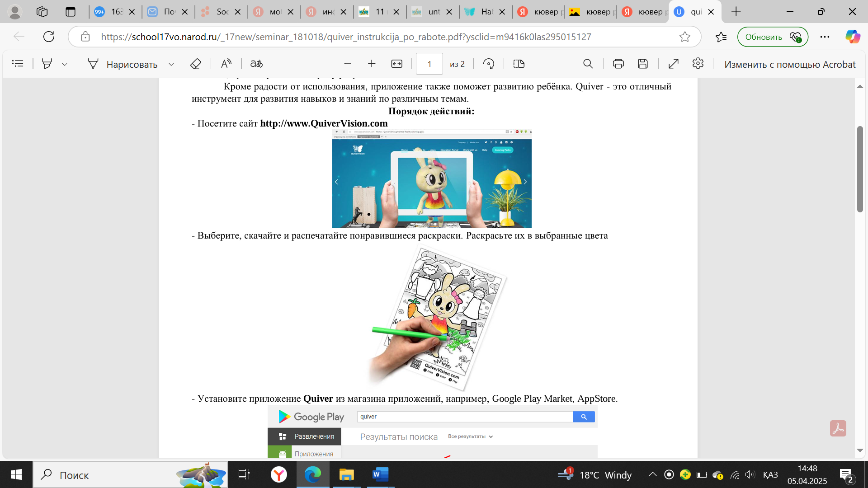Toggle fit to width view
The image size is (868, 488).
point(396,64)
